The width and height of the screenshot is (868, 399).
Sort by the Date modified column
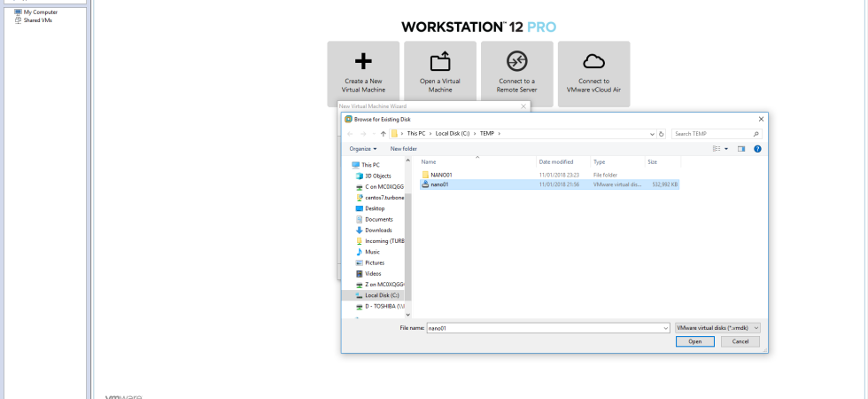(x=563, y=161)
